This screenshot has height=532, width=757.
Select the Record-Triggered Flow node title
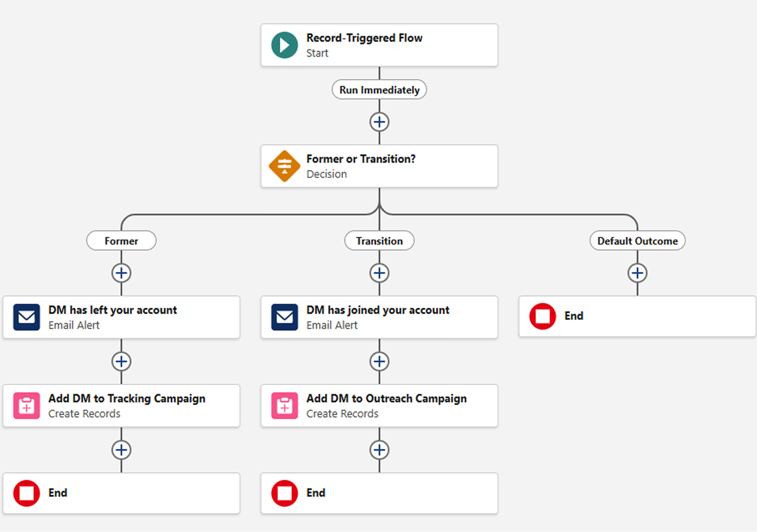[364, 38]
